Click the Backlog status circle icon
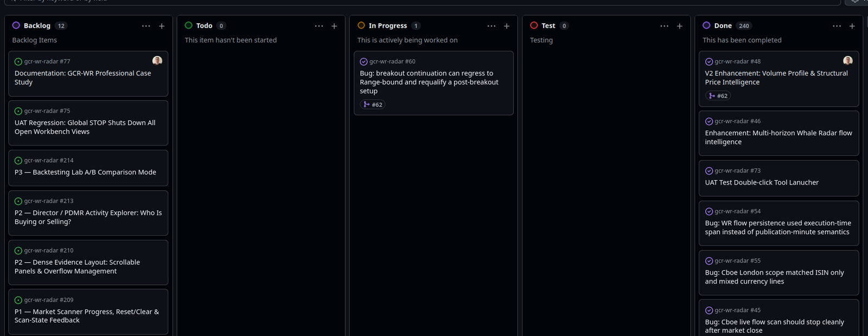The width and height of the screenshot is (868, 336). [x=16, y=26]
